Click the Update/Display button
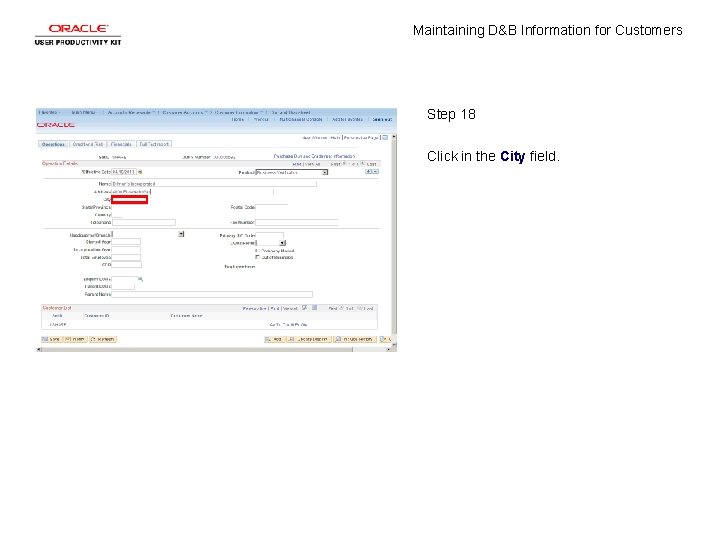Viewport: 720px width, 540px height. (309, 339)
